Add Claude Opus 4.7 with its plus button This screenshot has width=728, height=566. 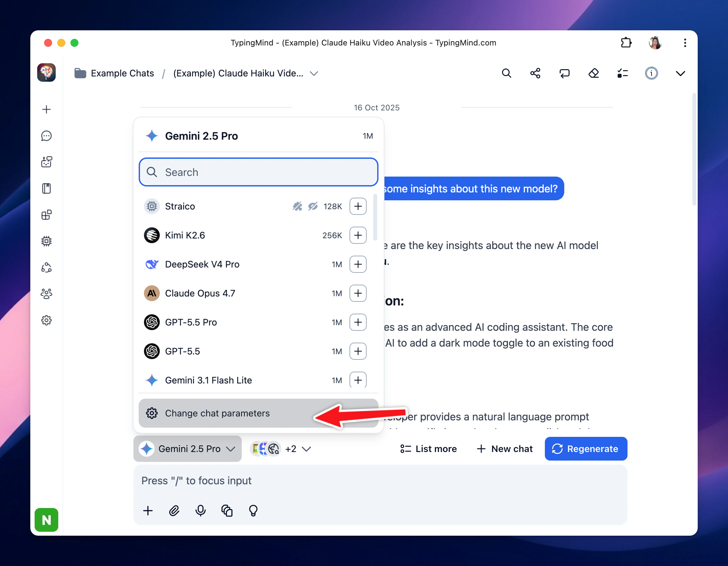[358, 293]
